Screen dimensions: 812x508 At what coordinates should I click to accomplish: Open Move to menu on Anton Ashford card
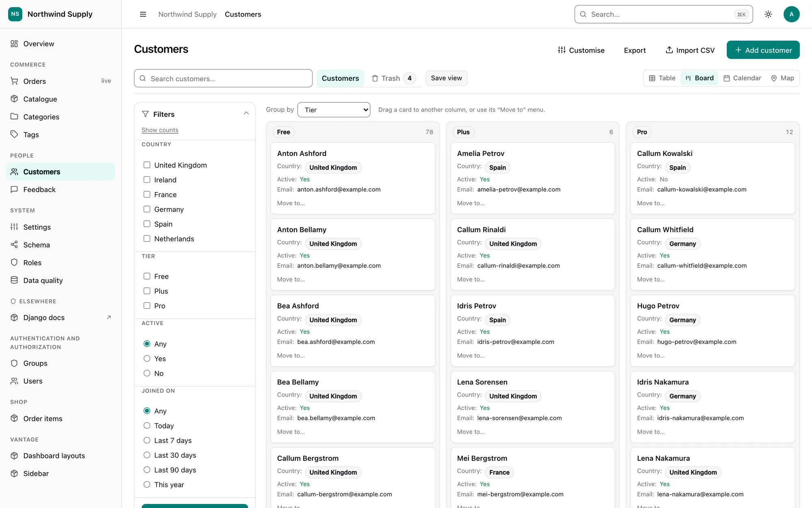291,203
